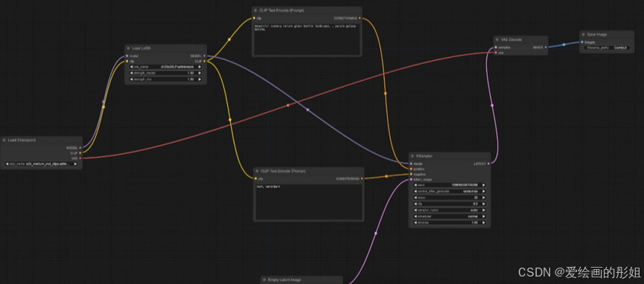The height and width of the screenshot is (284, 644).
Task: Increase strength_clip with its right arrow
Action: (200, 79)
